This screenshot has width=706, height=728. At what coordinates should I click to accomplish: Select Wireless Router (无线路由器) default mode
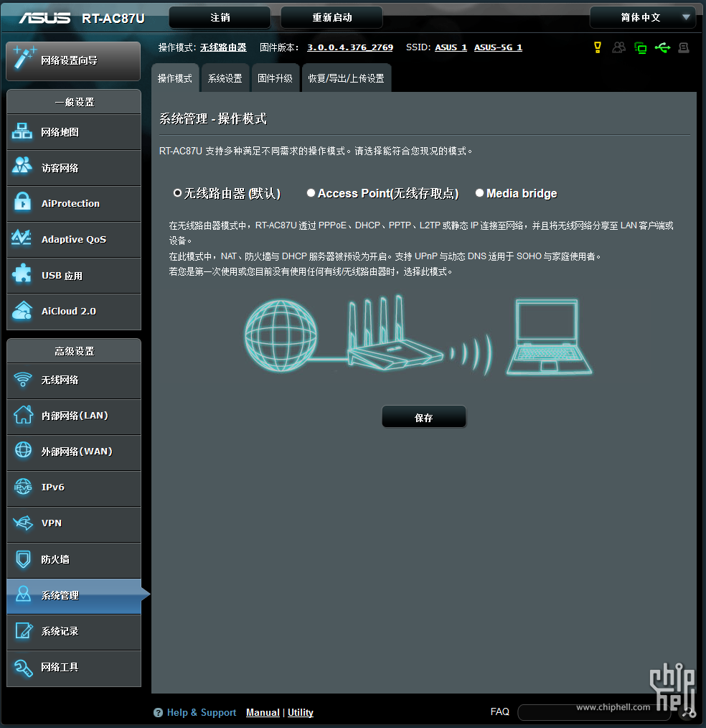[177, 192]
